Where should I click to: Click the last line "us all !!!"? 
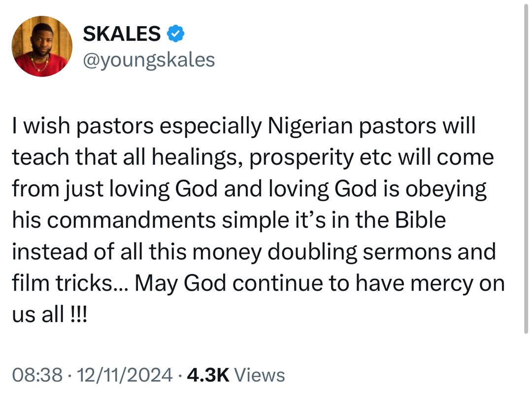pos(49,315)
